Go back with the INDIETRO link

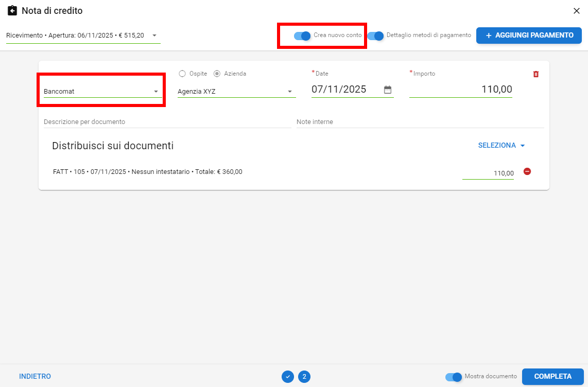35,377
